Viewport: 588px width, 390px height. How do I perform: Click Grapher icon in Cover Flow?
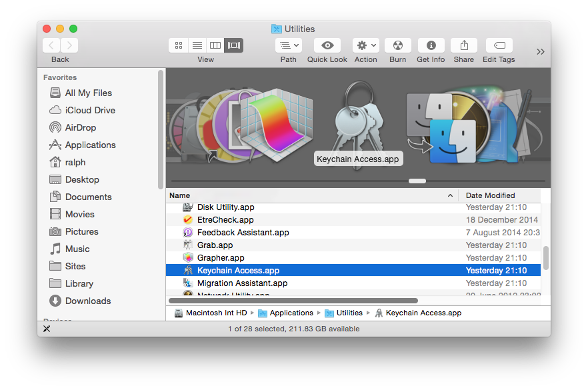point(277,125)
